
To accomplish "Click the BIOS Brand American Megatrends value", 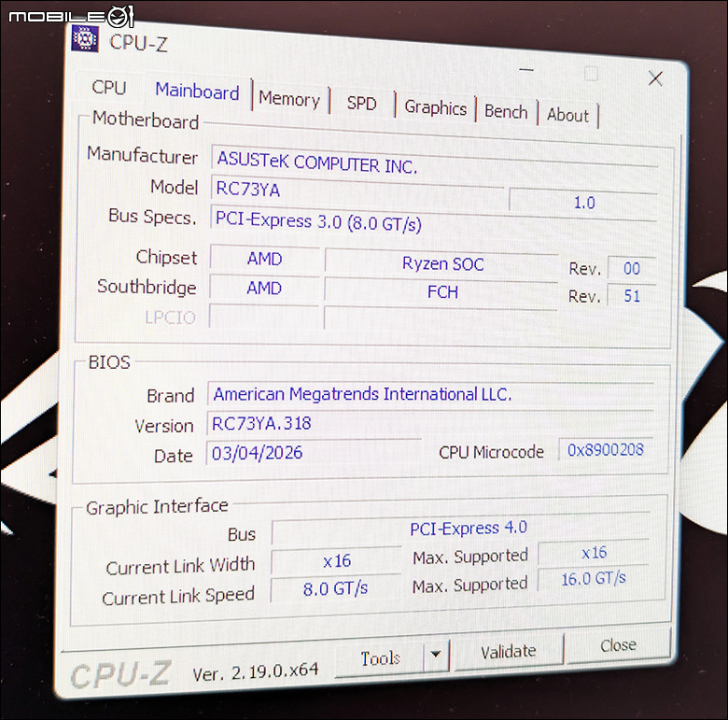I will (x=430, y=394).
